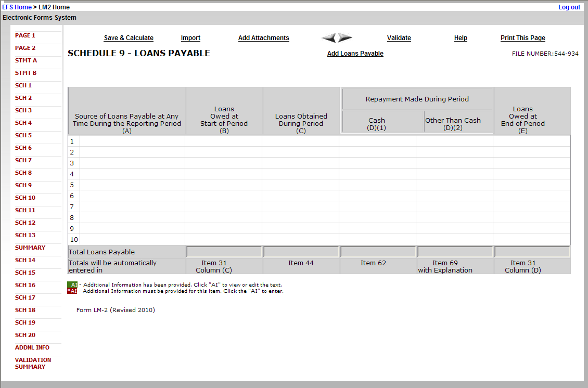The width and height of the screenshot is (588, 388).
Task: Open SCH 18 in sidebar
Action: coord(25,310)
